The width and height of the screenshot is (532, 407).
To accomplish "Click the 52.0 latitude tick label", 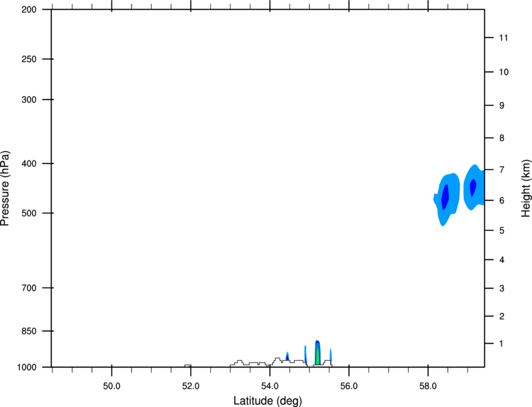I will pos(191,386).
